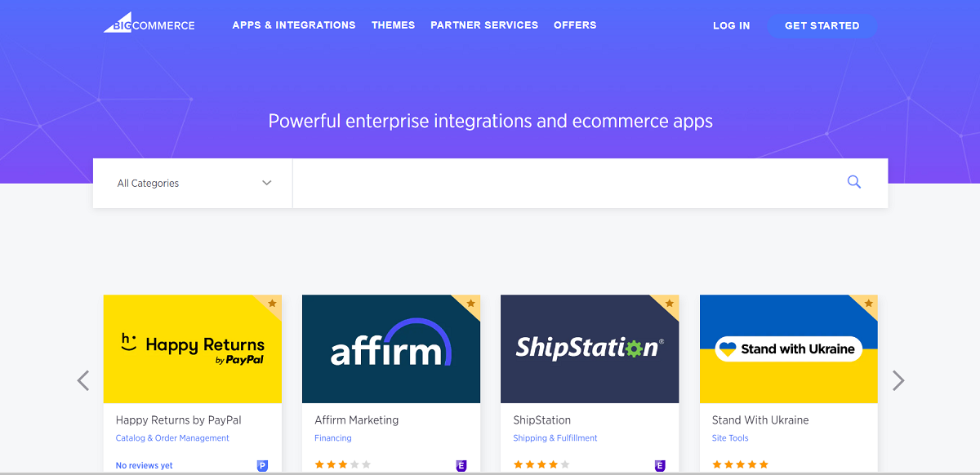Viewport: 980px width, 475px height.
Task: Click the star rating on ShipStation
Action: 541,464
